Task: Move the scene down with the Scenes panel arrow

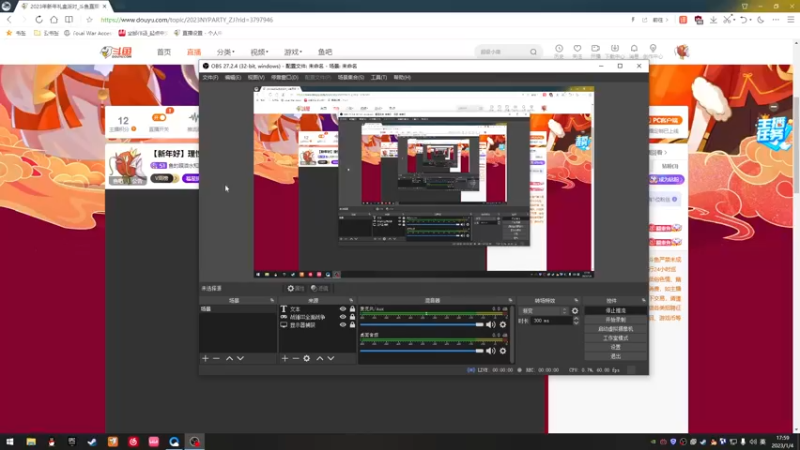Action: click(x=240, y=359)
